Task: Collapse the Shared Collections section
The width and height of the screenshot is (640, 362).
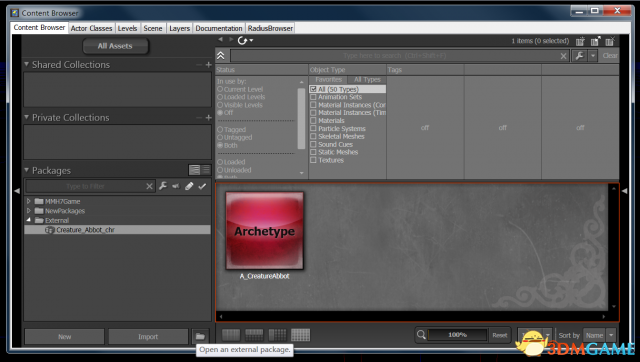Action: [x=27, y=64]
